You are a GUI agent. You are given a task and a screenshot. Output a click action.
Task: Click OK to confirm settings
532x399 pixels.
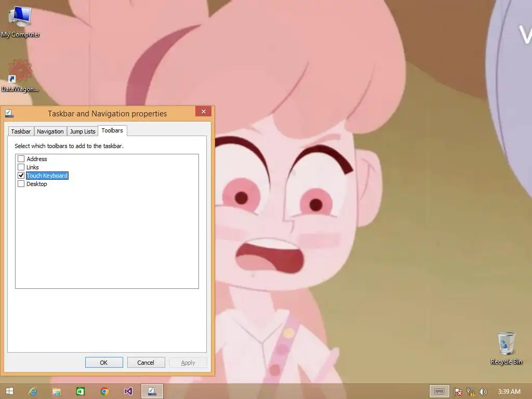[x=104, y=362]
